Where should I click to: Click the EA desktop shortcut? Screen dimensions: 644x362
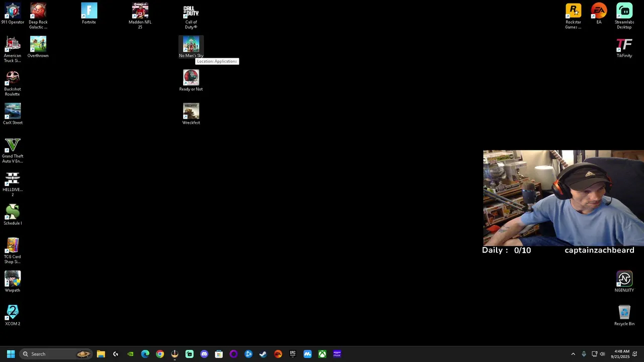click(599, 14)
